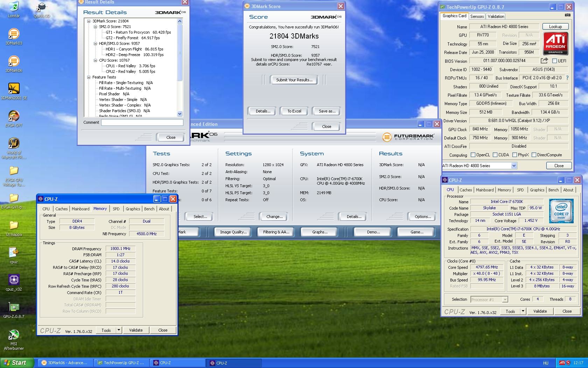Click the ATI tray icon in system tray
This screenshot has width=588, height=368.
pyautogui.click(x=562, y=363)
